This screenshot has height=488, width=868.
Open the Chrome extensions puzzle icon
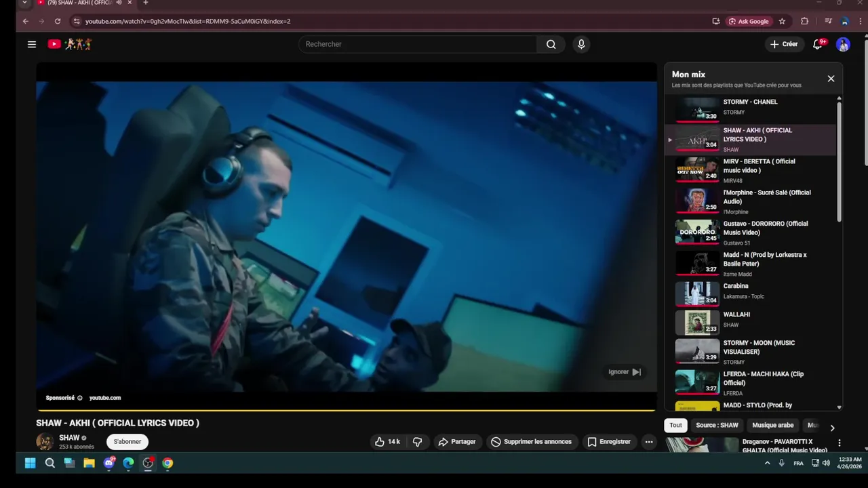point(804,21)
